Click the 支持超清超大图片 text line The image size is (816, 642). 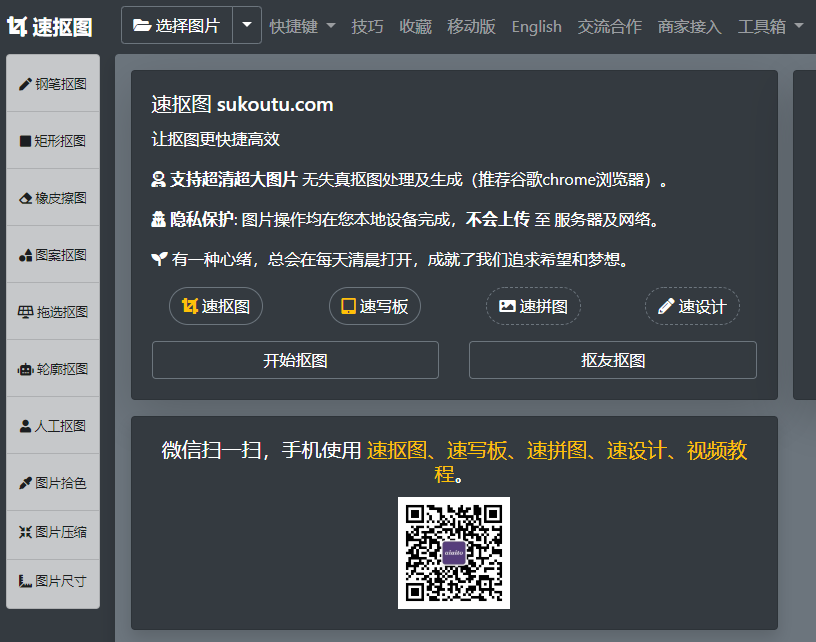click(409, 179)
